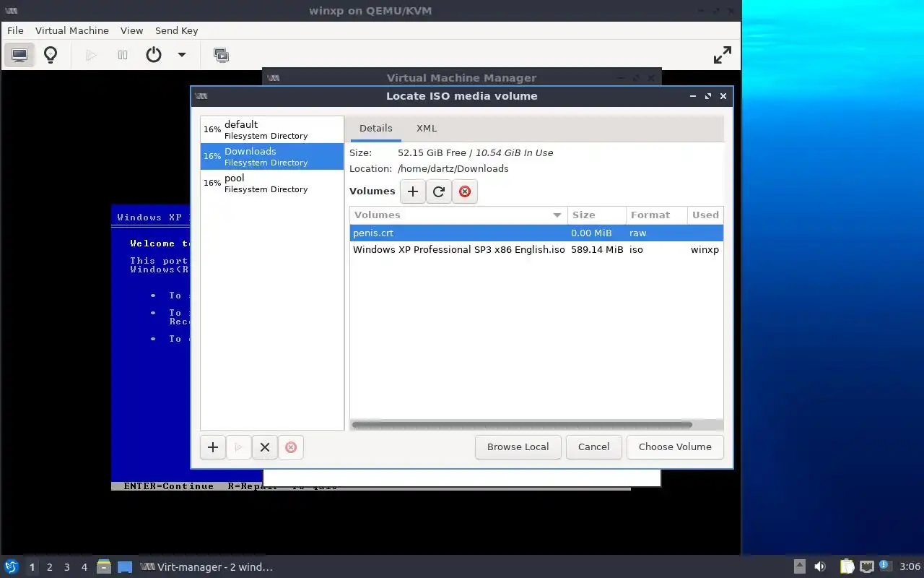This screenshot has width=924, height=578.
Task: Open the network connection tray icon
Action: click(x=867, y=567)
